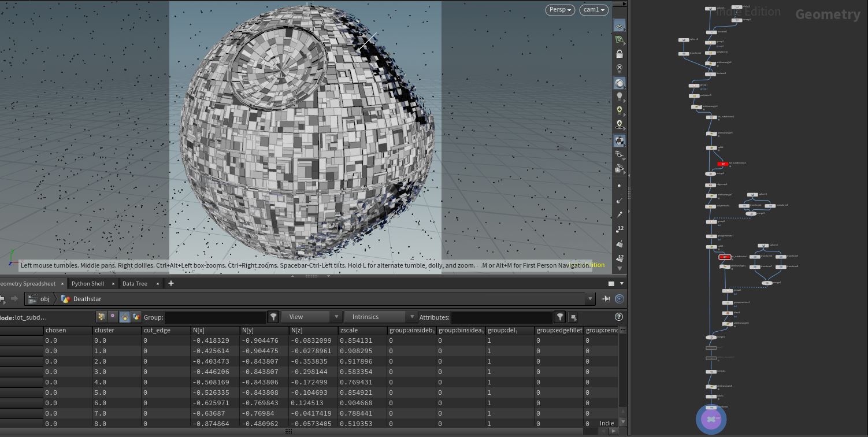The height and width of the screenshot is (437, 868).
Task: Toggle the highlighted Primitives attribute class icon
Action: [125, 317]
